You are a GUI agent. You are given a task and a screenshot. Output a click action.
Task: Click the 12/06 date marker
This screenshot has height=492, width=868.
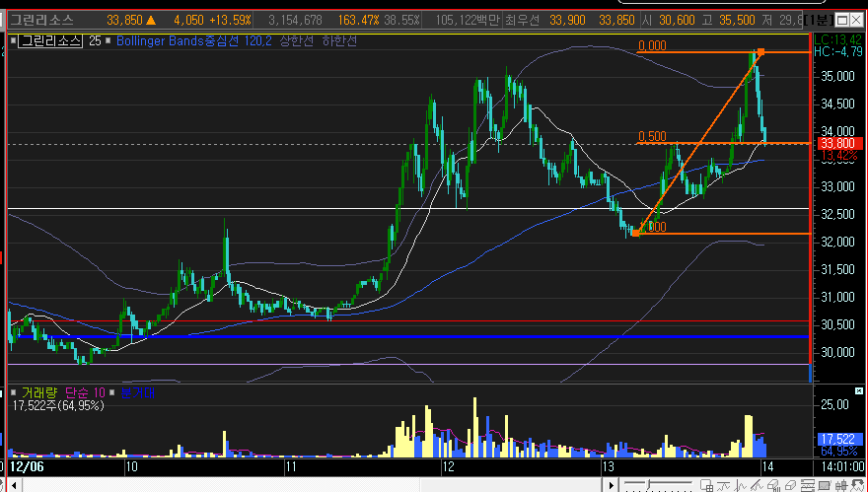click(28, 467)
